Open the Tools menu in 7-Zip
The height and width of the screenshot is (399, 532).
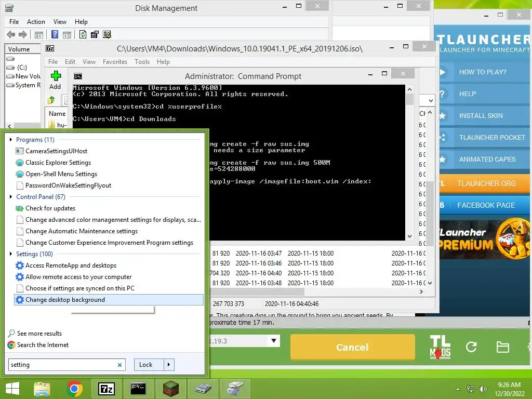(x=142, y=62)
